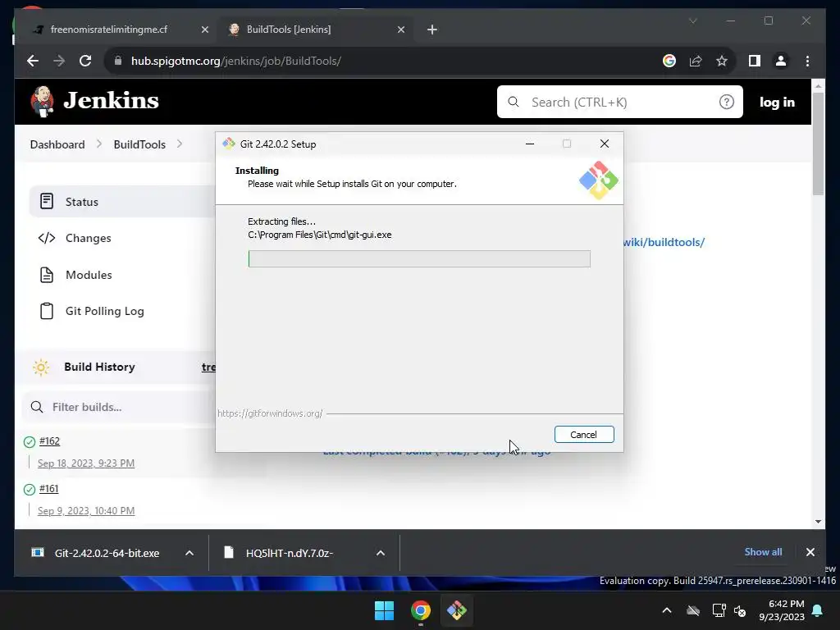The image size is (840, 630).
Task: Click the log in link
Action: 777,102
